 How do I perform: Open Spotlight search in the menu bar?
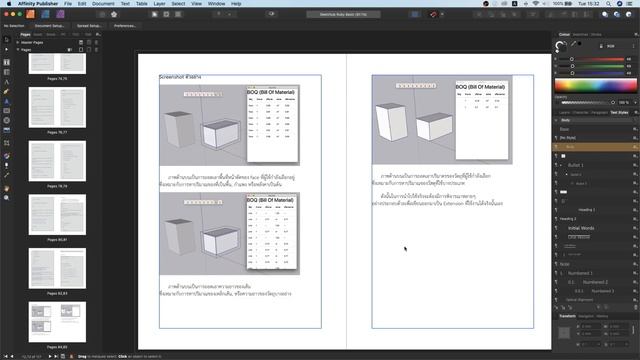608,4
